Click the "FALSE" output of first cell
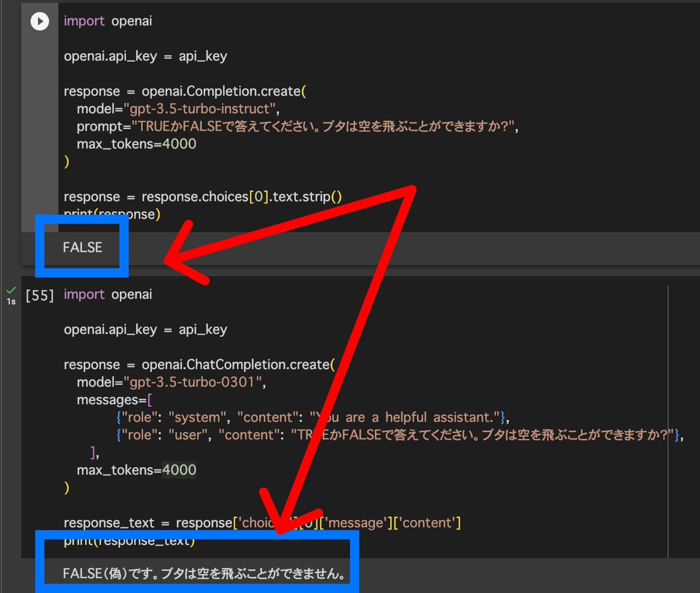700x593 pixels. (82, 247)
